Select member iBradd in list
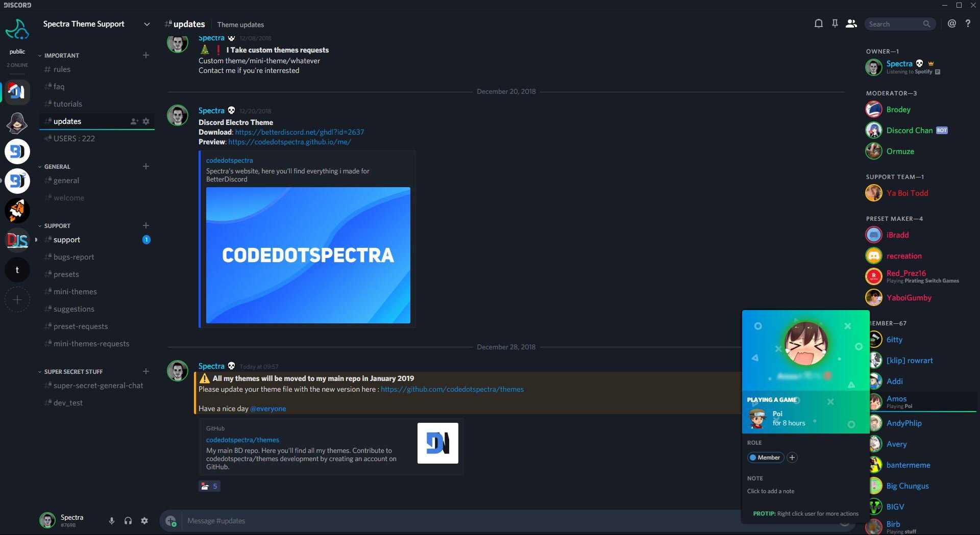 (x=921, y=235)
